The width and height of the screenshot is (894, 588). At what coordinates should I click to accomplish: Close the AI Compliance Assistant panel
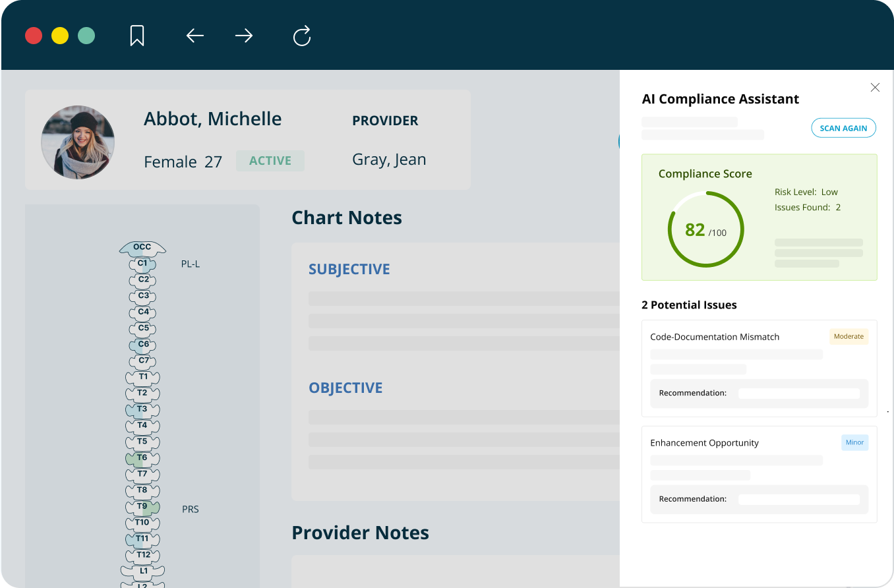875,88
